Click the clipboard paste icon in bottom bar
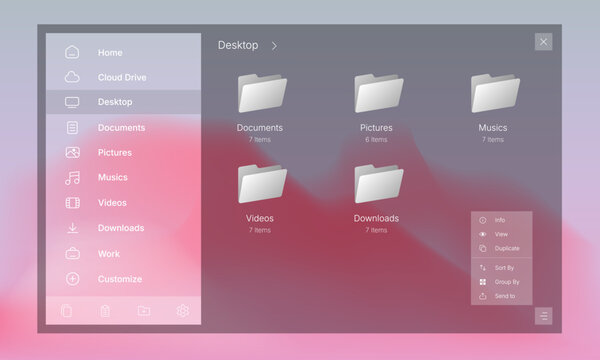This screenshot has width=600, height=360. (105, 311)
